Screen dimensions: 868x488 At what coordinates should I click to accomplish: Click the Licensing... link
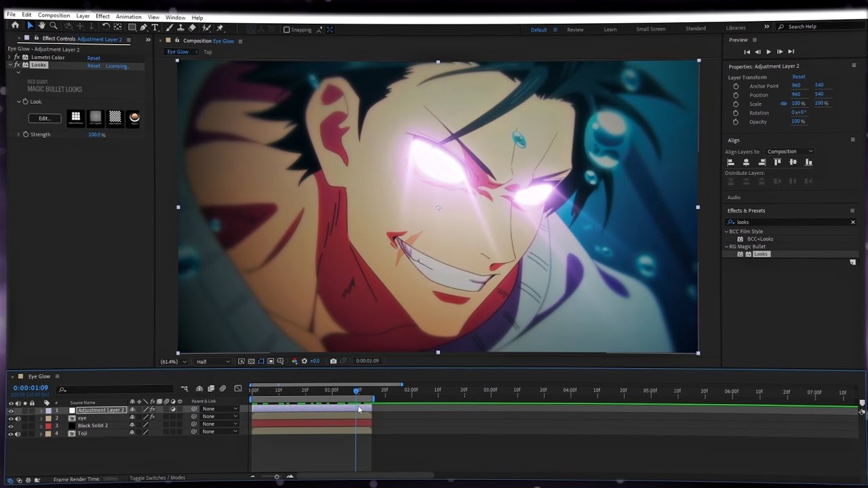[x=117, y=66]
